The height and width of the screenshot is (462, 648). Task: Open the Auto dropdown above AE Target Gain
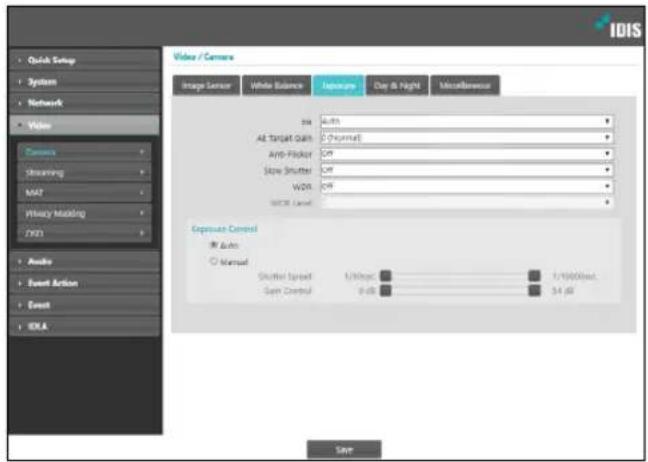tap(467, 121)
